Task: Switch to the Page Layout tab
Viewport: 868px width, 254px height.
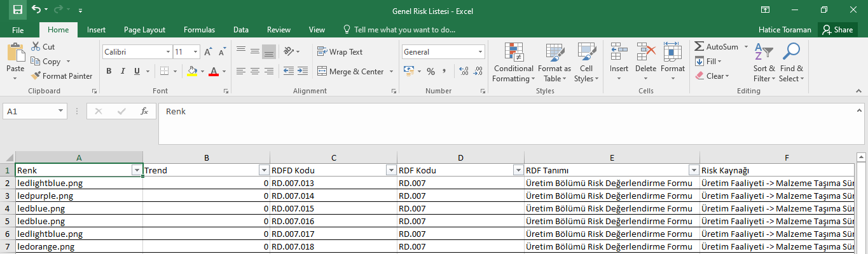Action: (144, 30)
